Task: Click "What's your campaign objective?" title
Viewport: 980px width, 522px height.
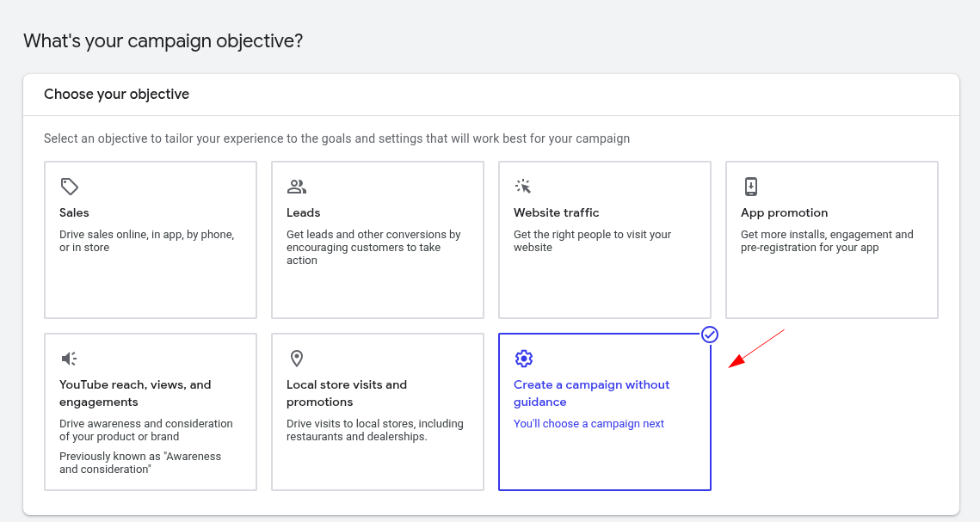Action: tap(163, 41)
